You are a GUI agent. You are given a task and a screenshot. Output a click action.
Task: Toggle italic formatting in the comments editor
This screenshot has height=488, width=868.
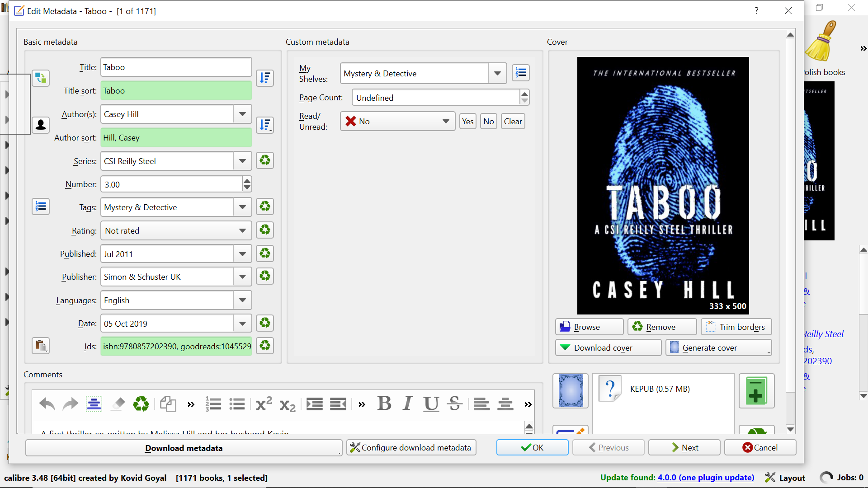[x=408, y=404]
